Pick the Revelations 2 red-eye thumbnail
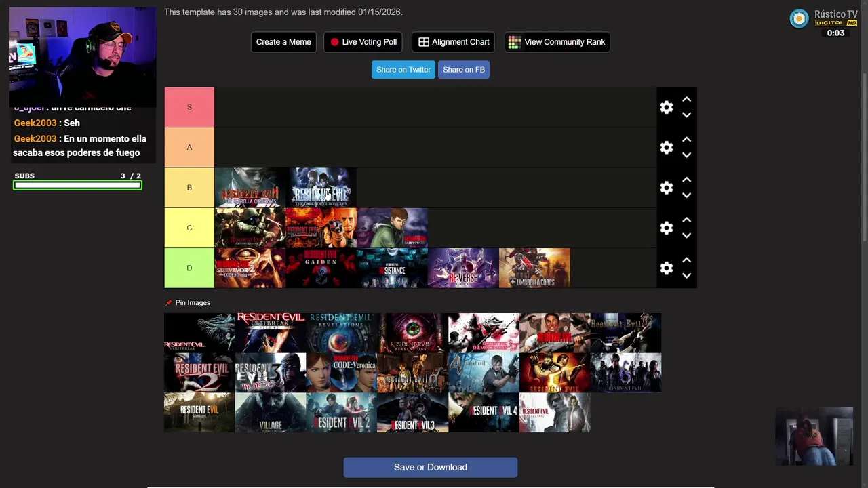 (413, 333)
